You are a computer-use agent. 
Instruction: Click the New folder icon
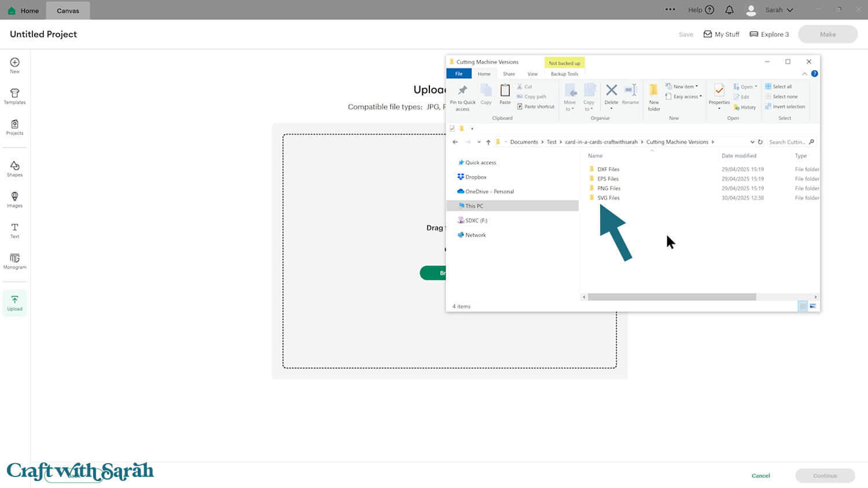pos(654,96)
